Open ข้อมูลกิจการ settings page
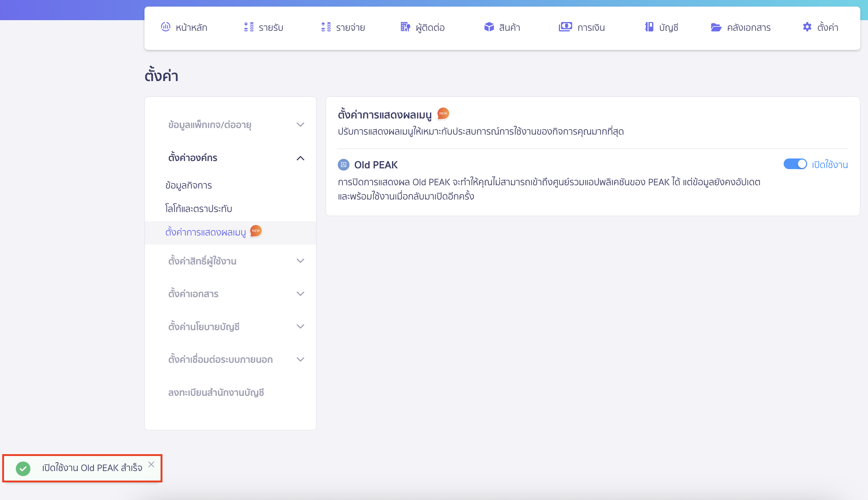868x500 pixels. (188, 185)
